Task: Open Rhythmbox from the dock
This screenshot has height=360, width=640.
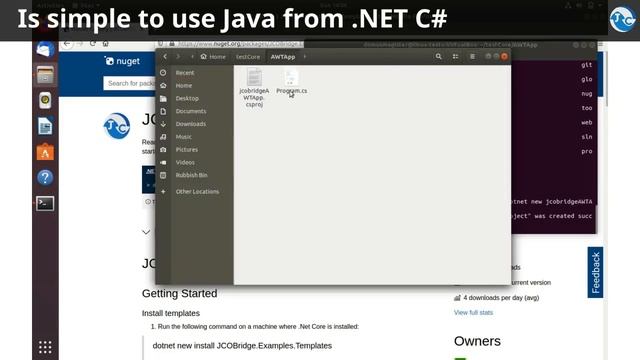Action: [45, 100]
